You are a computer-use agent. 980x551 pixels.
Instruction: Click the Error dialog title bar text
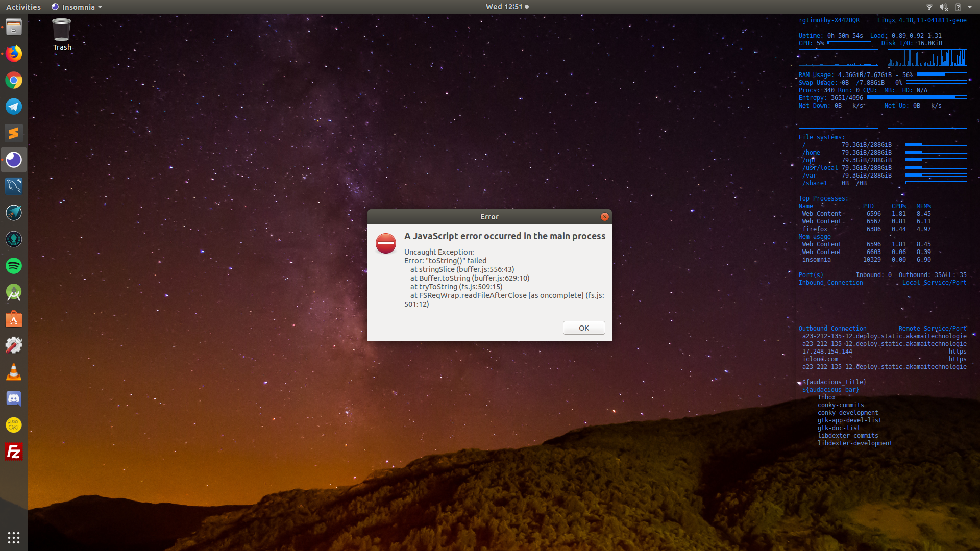click(x=489, y=217)
